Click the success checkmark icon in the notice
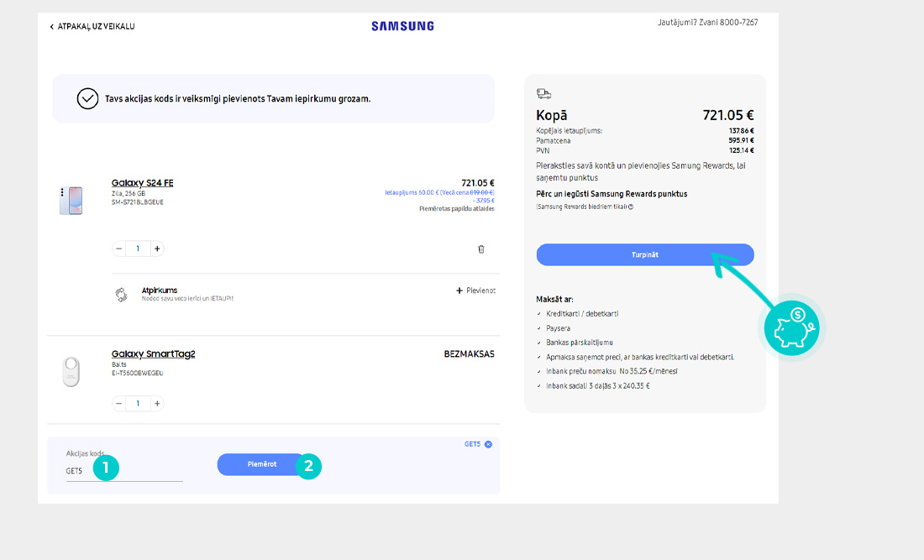 87,99
